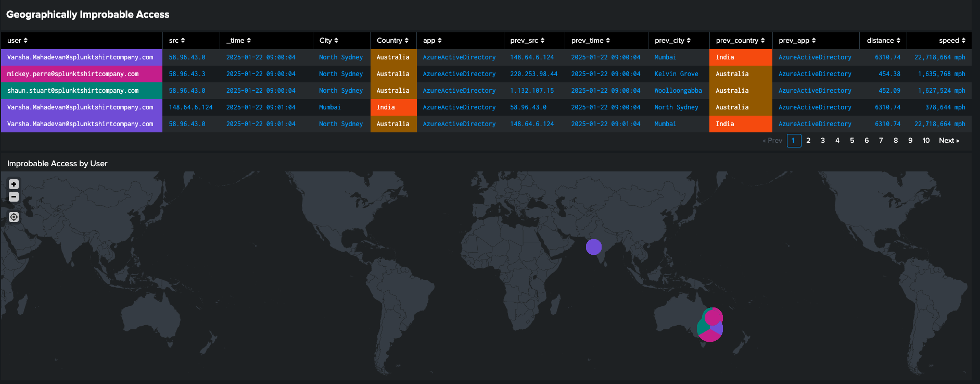
Task: Sort table by City column
Action: [329, 41]
